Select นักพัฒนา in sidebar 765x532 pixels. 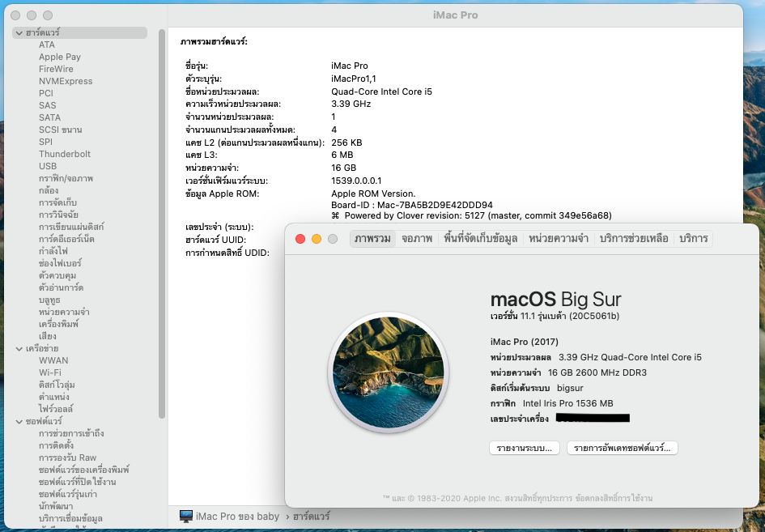tap(56, 507)
